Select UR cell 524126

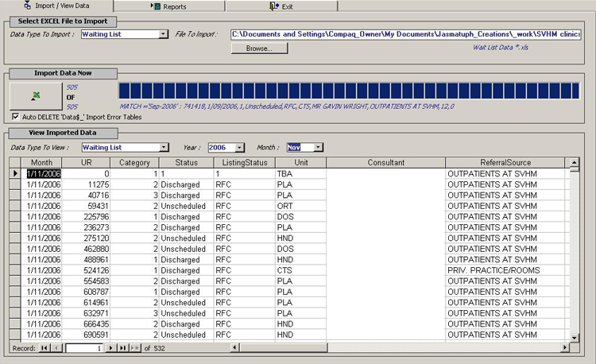point(86,270)
